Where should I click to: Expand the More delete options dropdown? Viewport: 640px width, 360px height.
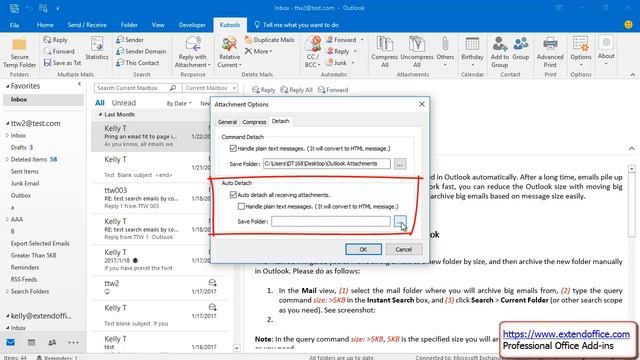tap(258, 51)
